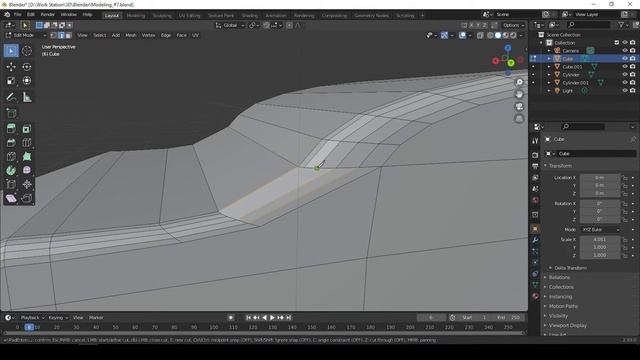Pick the Scale tool
The image size is (640, 360).
pos(11,81)
